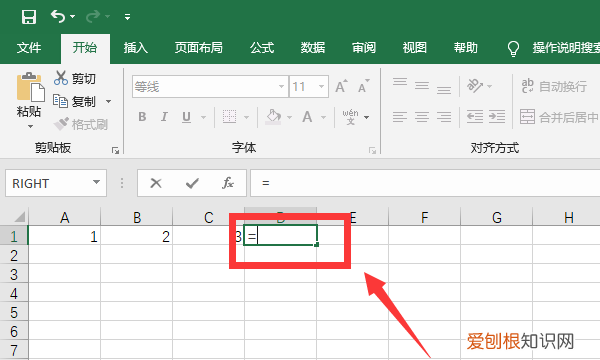Screen dimensions: 600x360
Task: Click the fill color paint bucket
Action: coord(273,117)
